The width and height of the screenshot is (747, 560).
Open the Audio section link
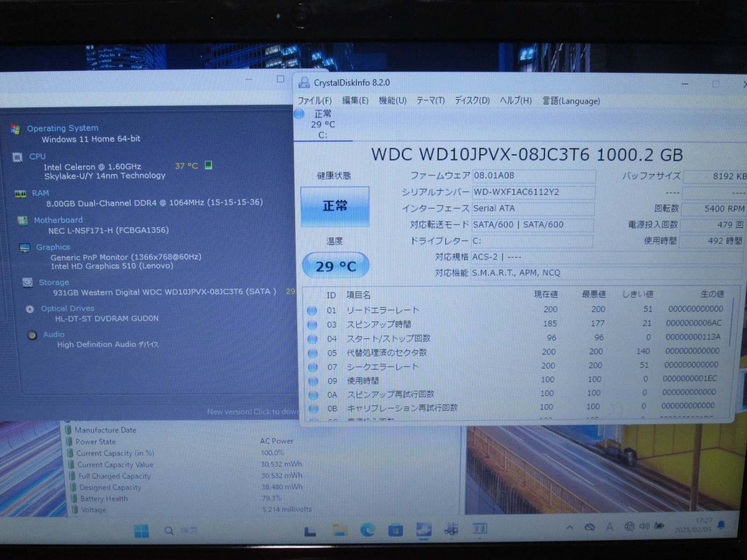click(x=54, y=334)
